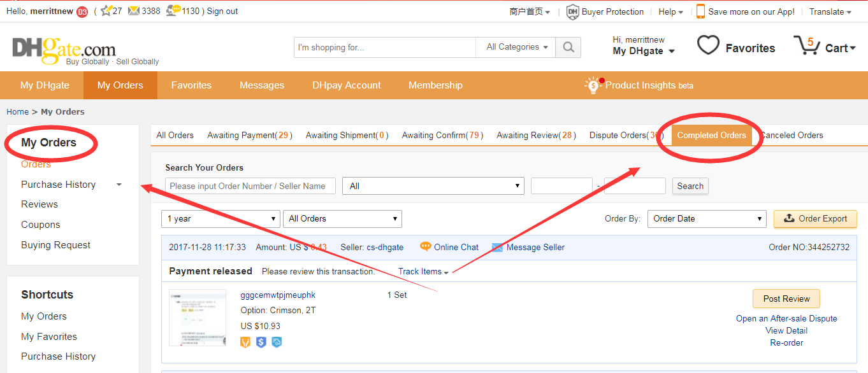Expand the Help dropdown
The width and height of the screenshot is (868, 373).
coord(670,11)
